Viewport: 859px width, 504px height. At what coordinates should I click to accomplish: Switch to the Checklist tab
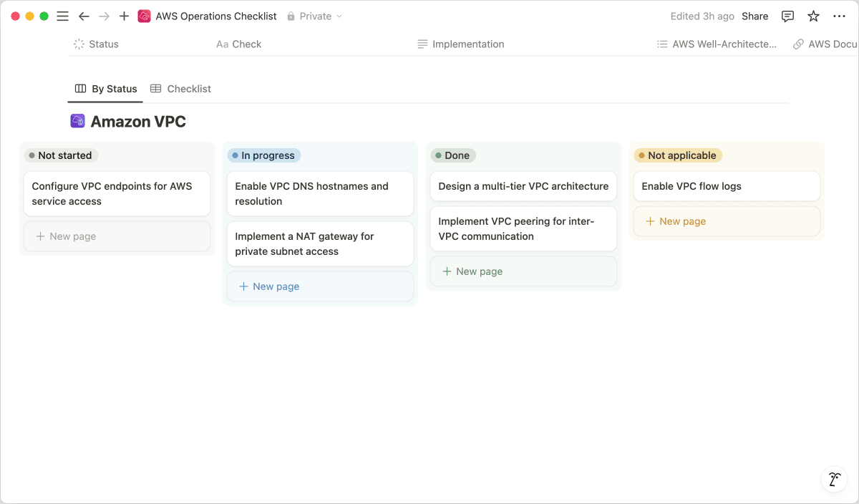(180, 89)
